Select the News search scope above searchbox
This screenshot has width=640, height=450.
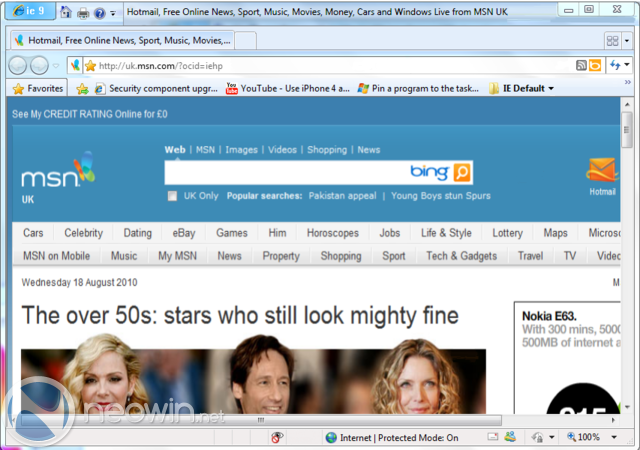click(x=369, y=150)
